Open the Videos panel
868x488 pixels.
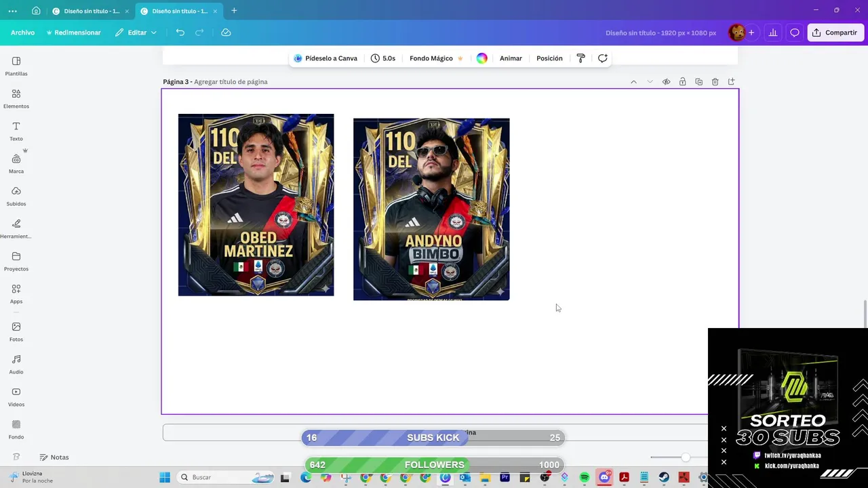(x=16, y=396)
